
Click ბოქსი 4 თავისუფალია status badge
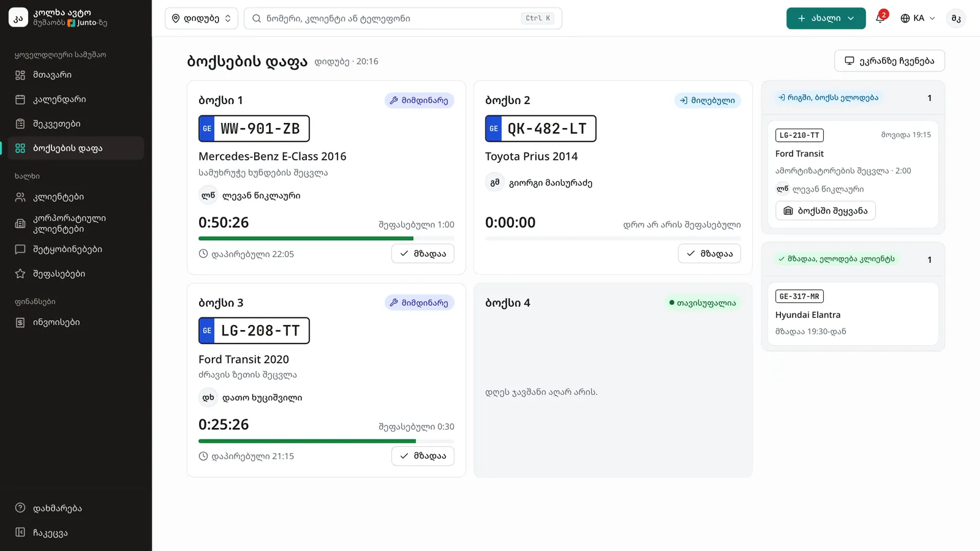click(703, 302)
